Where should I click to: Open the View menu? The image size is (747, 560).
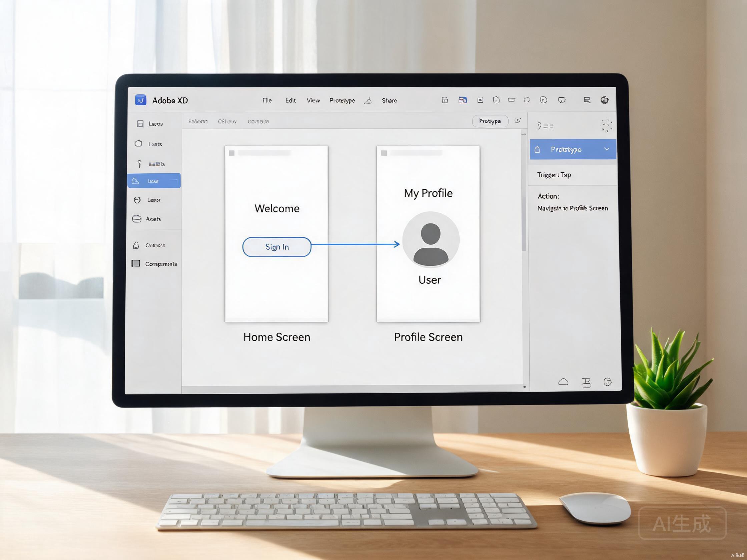[x=313, y=100]
